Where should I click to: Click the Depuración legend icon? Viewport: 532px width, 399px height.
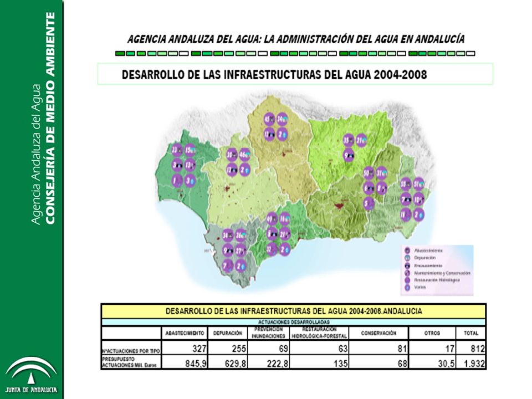pyautogui.click(x=407, y=258)
